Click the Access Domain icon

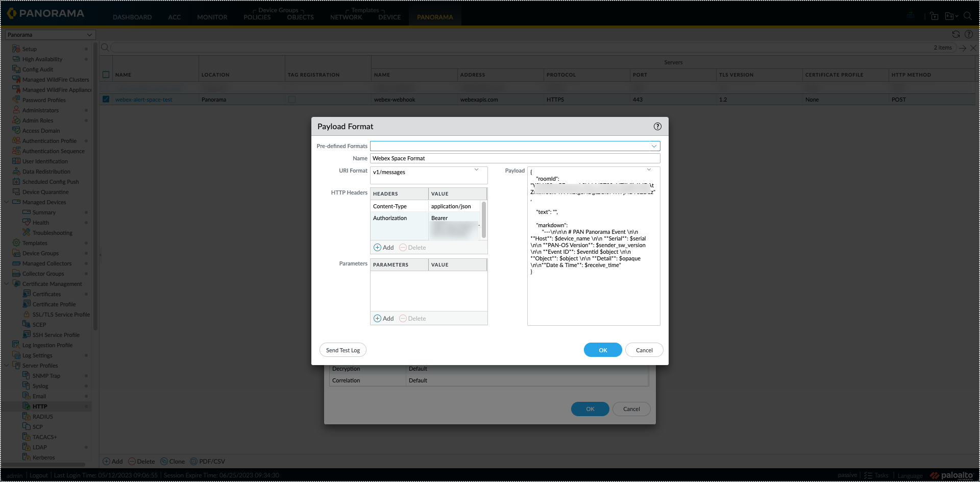[x=16, y=131]
